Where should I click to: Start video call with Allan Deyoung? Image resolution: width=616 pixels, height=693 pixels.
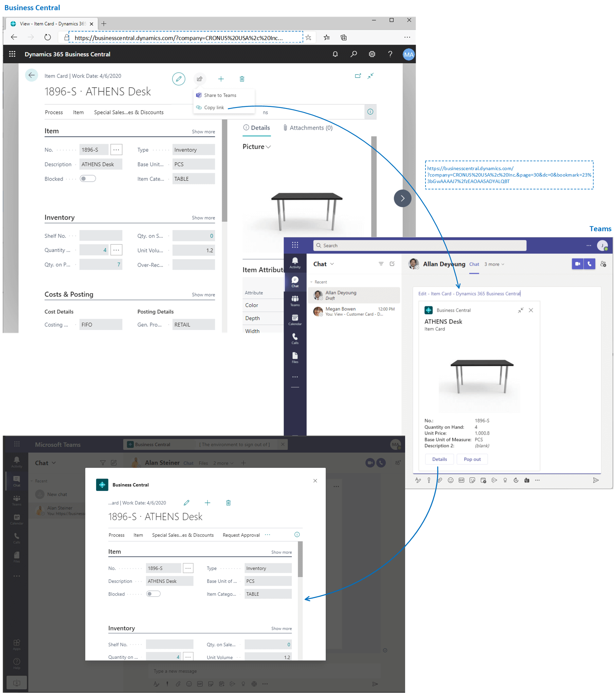(578, 264)
